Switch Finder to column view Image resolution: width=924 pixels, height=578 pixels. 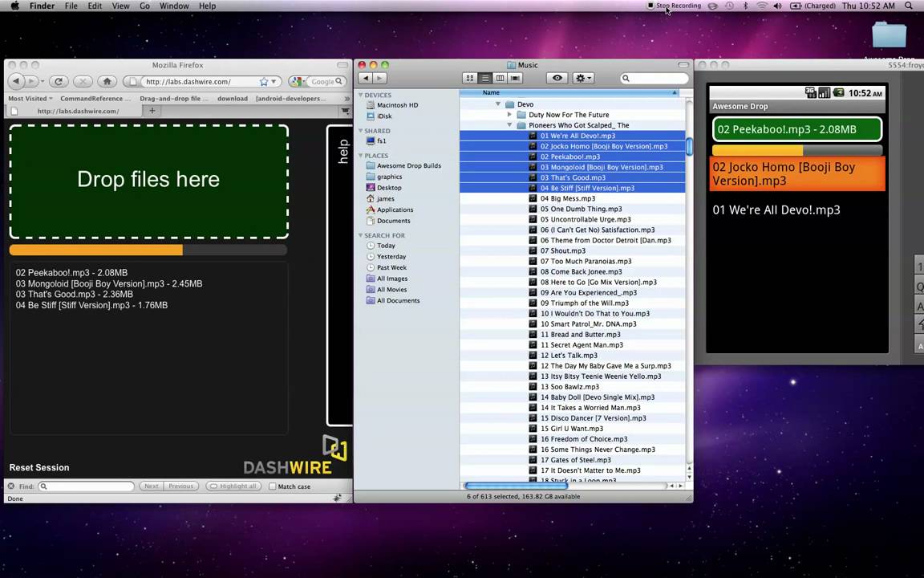pos(500,78)
